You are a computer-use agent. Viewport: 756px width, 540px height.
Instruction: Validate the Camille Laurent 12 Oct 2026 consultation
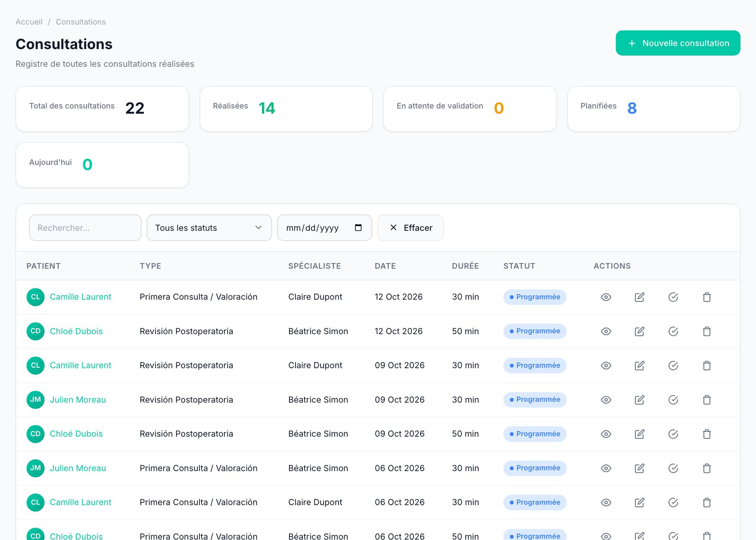click(673, 297)
